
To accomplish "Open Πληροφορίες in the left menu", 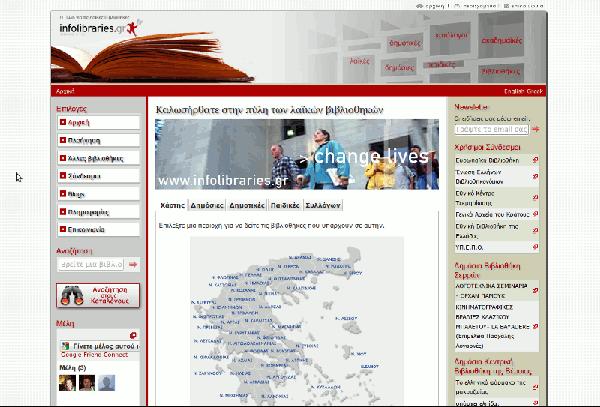I will 99,212.
